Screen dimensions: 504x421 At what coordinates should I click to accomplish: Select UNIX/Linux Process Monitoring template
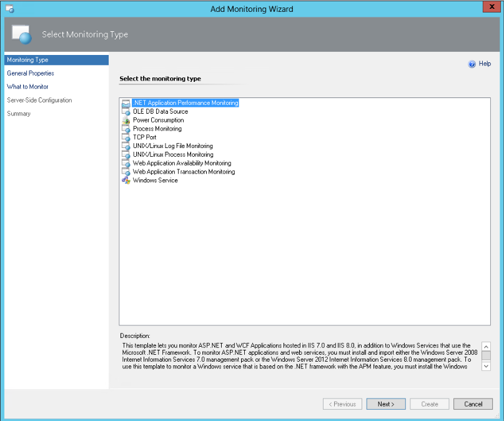click(172, 154)
